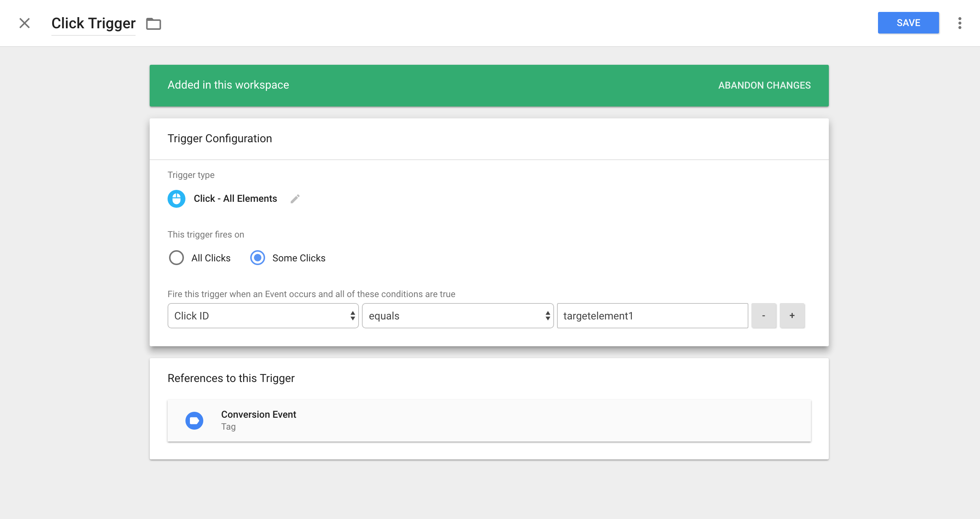980x519 pixels.
Task: Remove condition with the minus button
Action: (764, 315)
